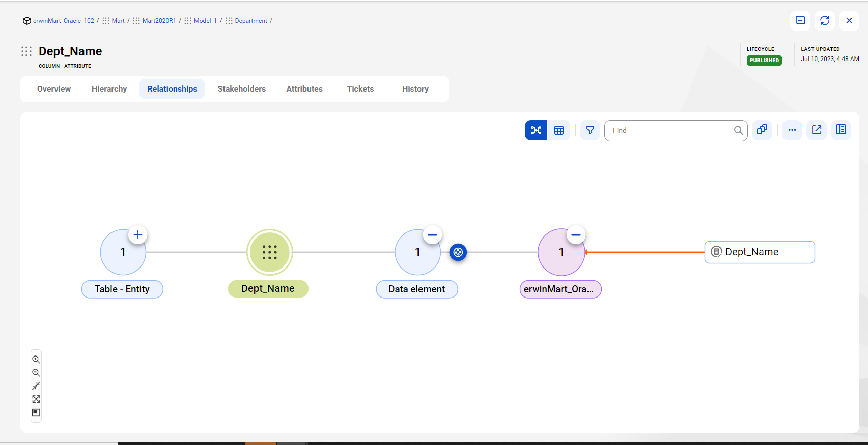Open the Attributes tab
This screenshot has width=868, height=445.
point(304,89)
